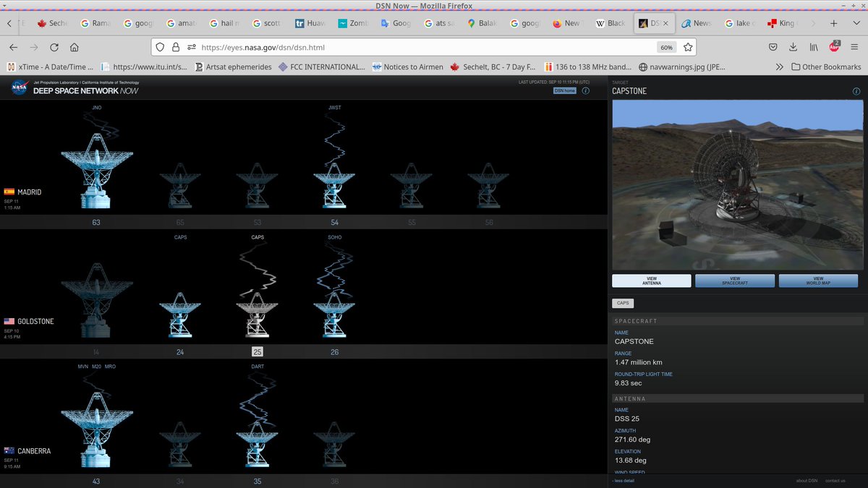Select Madrid antenna dish 65

(180, 185)
